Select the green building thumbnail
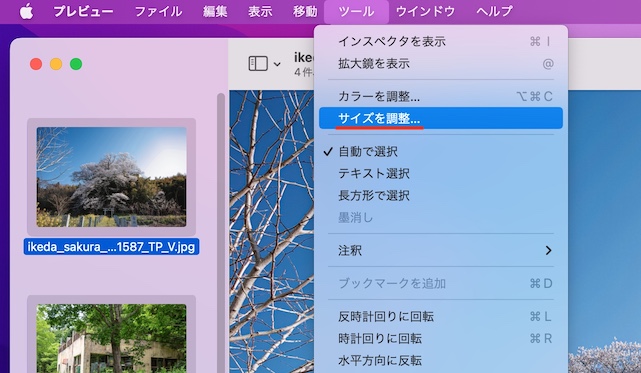 112,338
